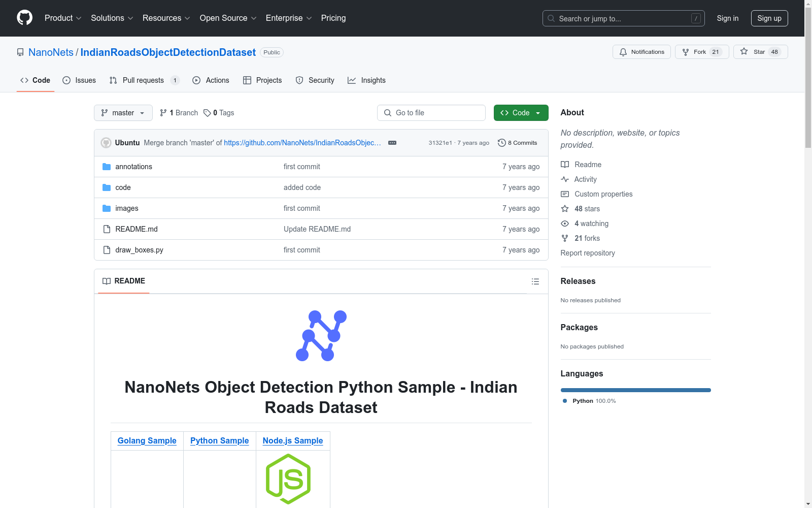Click the Python 100.0% language label
This screenshot has width=812, height=508.
pyautogui.click(x=594, y=401)
